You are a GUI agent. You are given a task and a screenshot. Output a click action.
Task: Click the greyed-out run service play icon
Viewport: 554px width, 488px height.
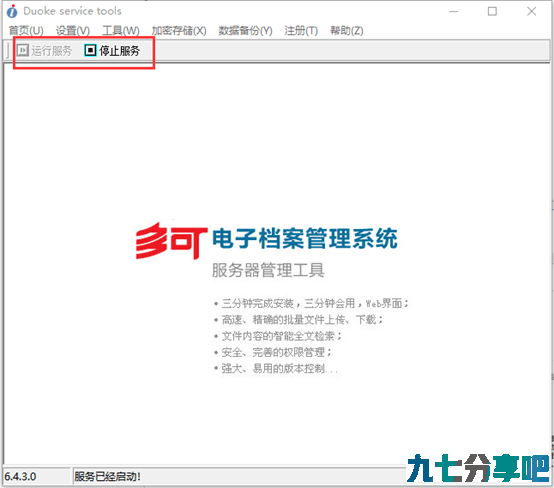pyautogui.click(x=23, y=51)
